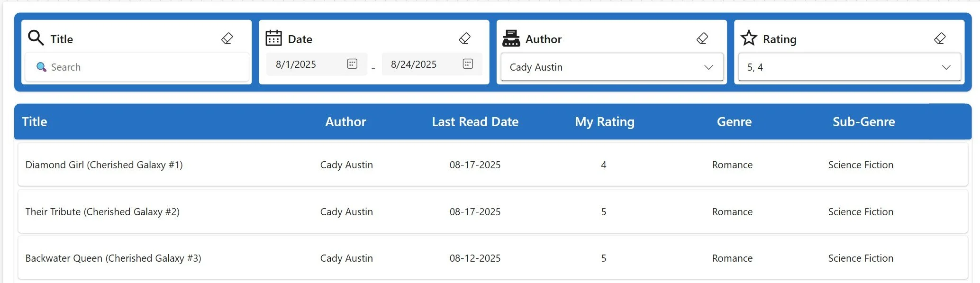The height and width of the screenshot is (283, 980).
Task: Click the magnifying glass Title icon
Action: point(36,37)
